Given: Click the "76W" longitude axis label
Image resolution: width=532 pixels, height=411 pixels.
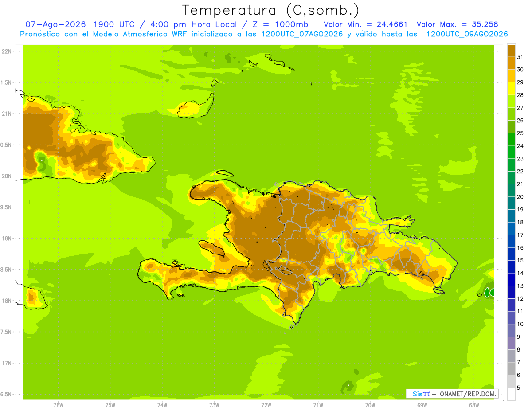Looking at the screenshot, I should tap(58, 405).
